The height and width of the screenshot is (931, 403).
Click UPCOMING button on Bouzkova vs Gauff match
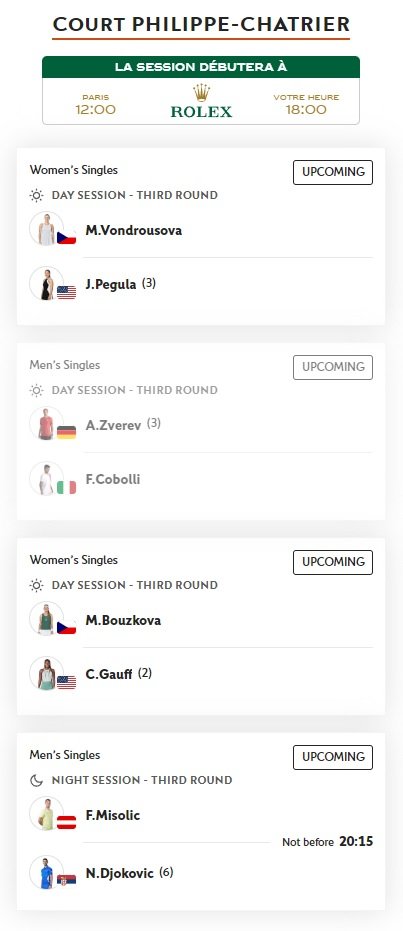333,562
